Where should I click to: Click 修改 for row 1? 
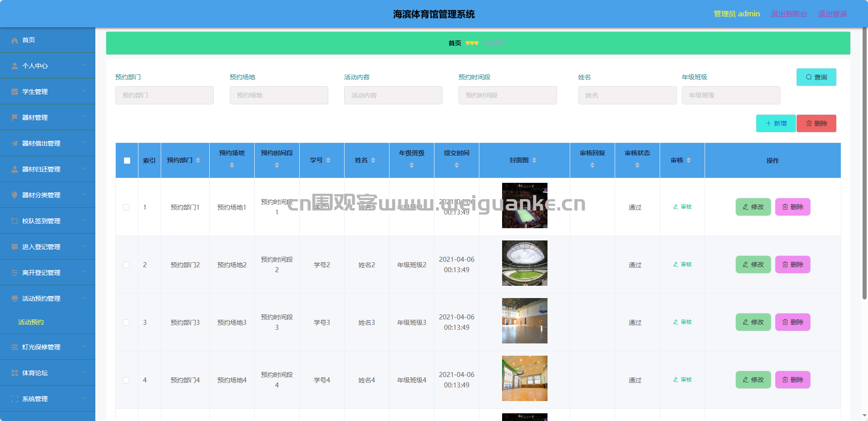pyautogui.click(x=753, y=207)
